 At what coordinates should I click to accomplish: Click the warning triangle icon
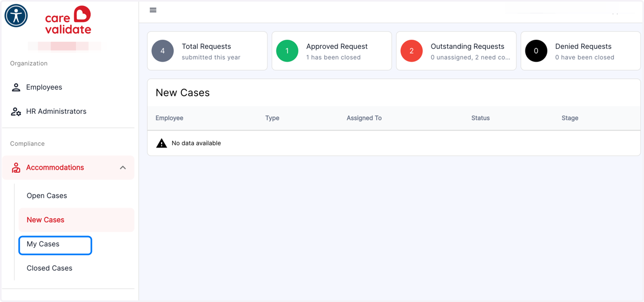162,143
